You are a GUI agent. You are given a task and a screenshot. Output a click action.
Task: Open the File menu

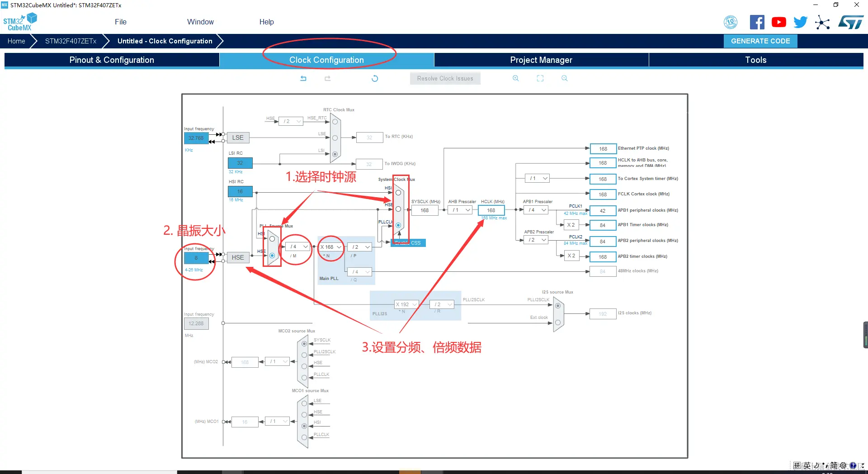tap(121, 22)
